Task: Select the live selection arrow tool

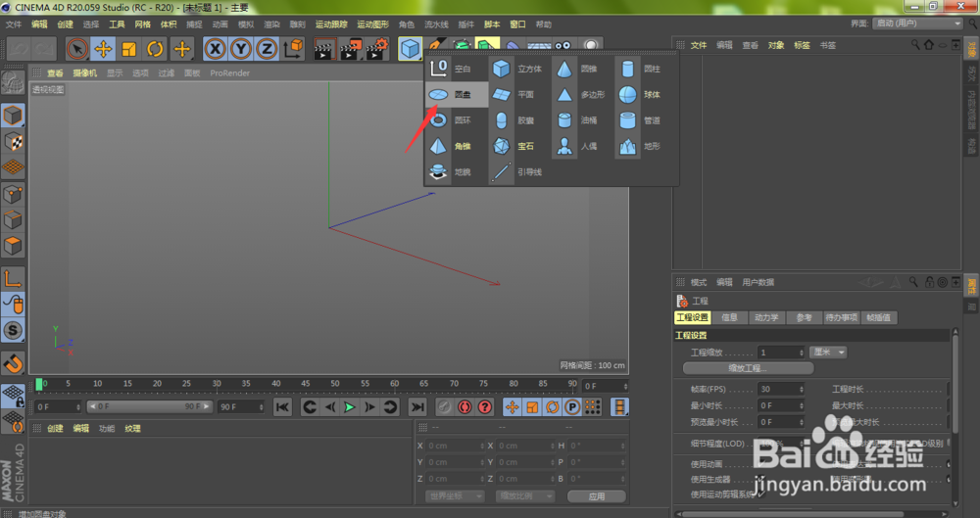Action: pos(77,49)
